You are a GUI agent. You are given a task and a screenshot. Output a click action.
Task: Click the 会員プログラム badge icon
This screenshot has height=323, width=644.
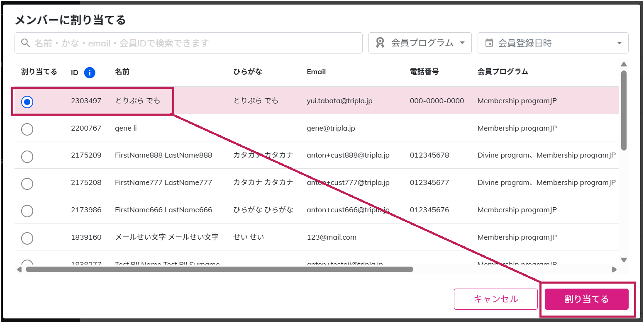[x=380, y=43]
